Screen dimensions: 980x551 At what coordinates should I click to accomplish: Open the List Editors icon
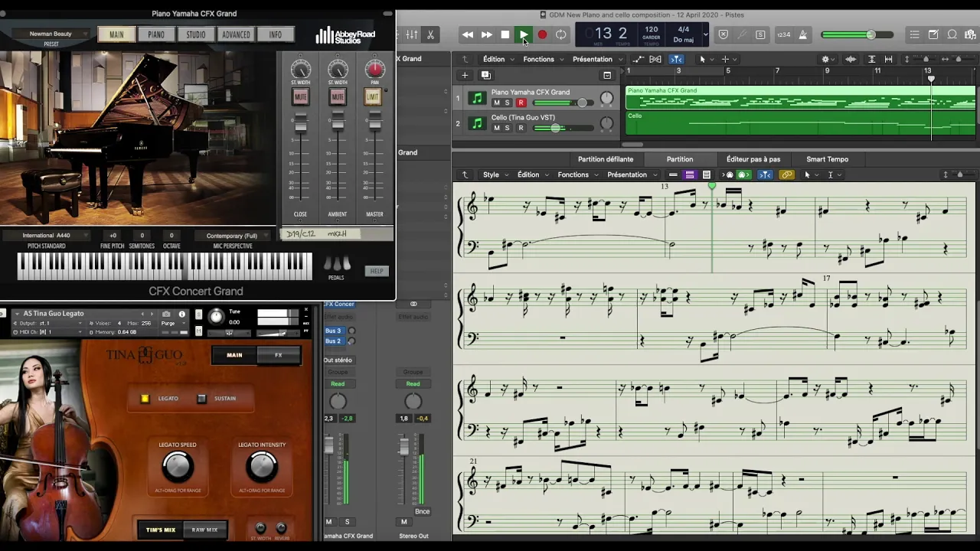[x=914, y=34]
